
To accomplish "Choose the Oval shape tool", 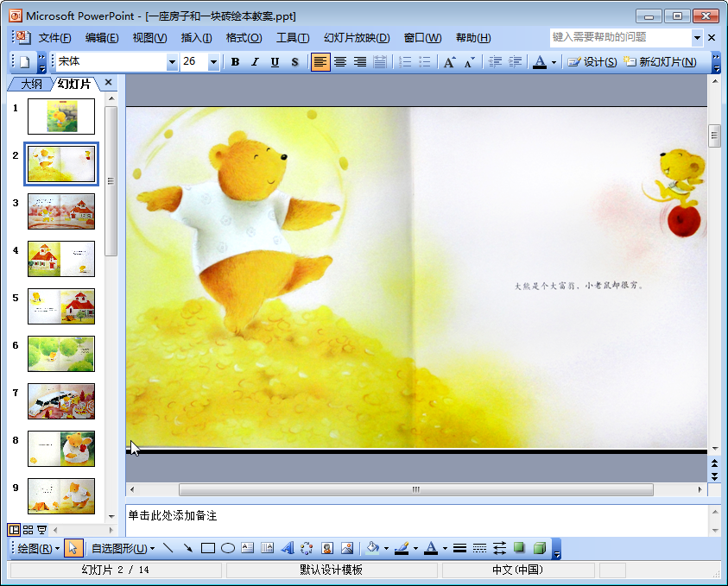I will (228, 548).
